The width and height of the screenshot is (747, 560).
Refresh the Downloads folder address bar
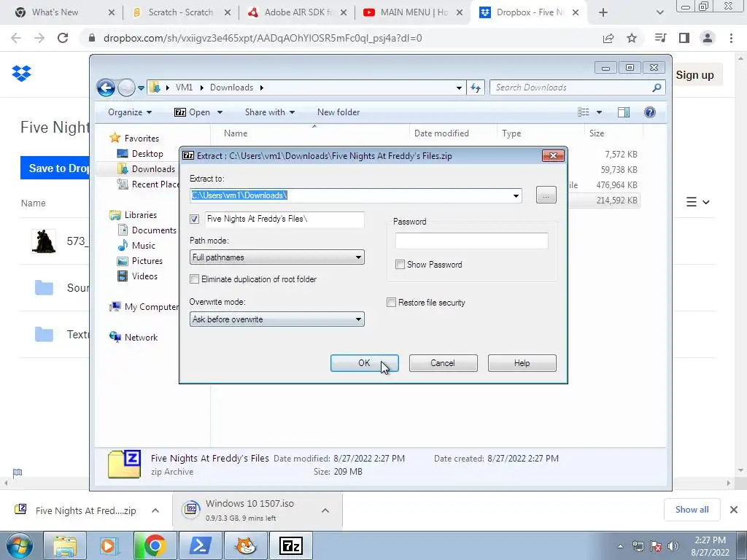pyautogui.click(x=476, y=87)
